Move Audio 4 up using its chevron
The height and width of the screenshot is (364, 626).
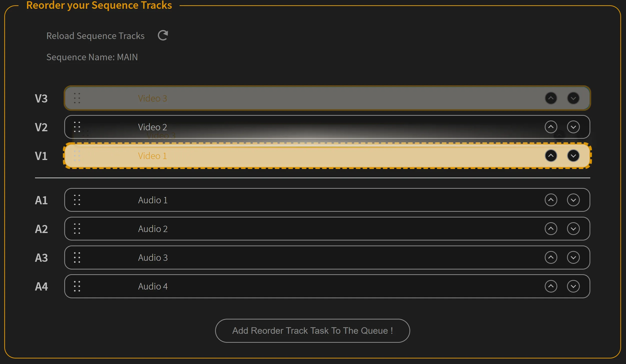click(x=551, y=286)
